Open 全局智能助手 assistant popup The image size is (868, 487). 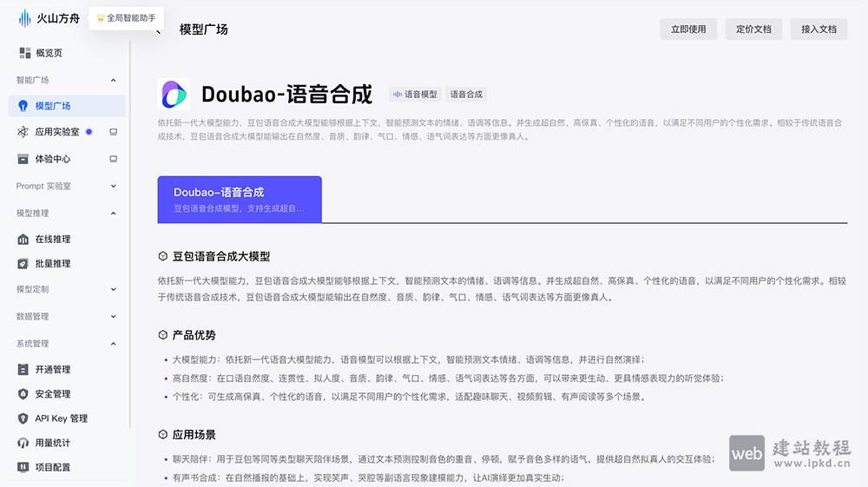click(126, 18)
